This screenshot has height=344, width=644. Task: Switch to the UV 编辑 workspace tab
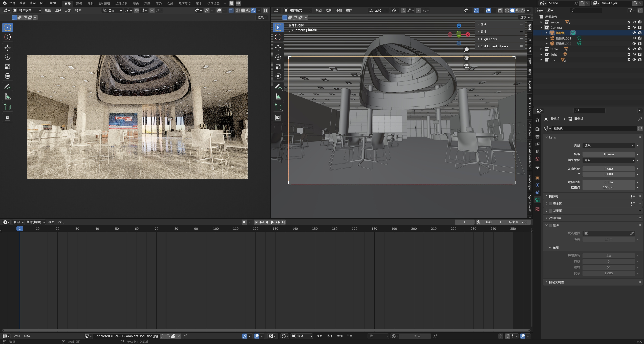coord(104,4)
